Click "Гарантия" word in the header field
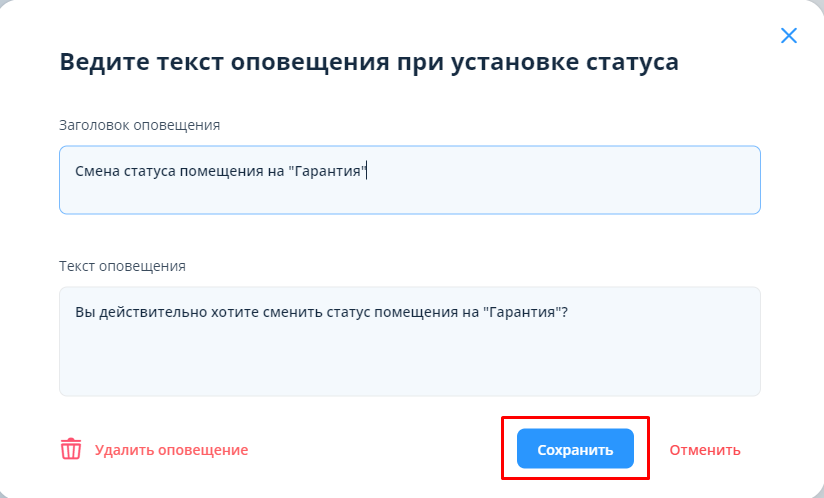824x498 pixels. pos(327,171)
